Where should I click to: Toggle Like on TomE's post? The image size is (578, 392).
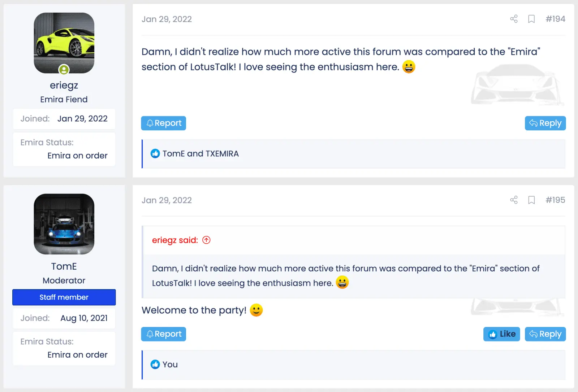pyautogui.click(x=501, y=334)
